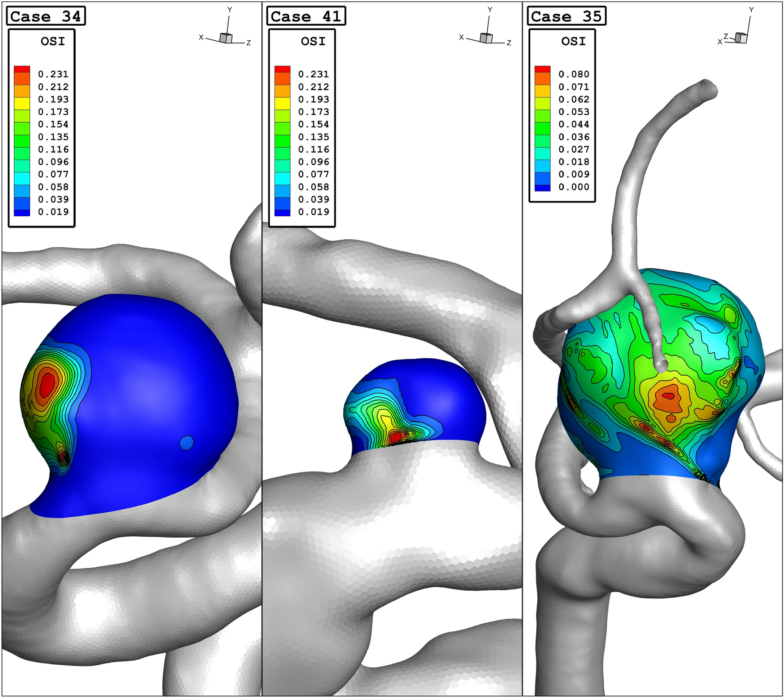This screenshot has width=784, height=698.
Task: Click the XYZ axis orientation triad in Case 34
Action: [x=226, y=27]
